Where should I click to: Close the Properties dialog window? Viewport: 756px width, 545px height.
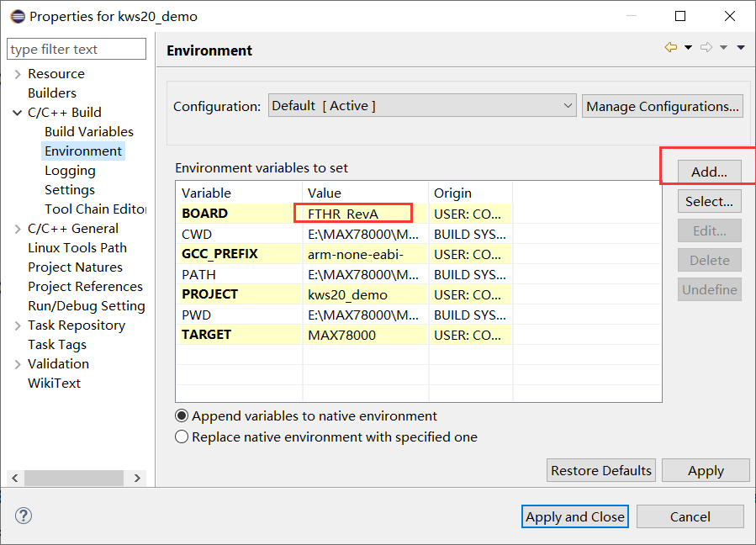[x=730, y=16]
